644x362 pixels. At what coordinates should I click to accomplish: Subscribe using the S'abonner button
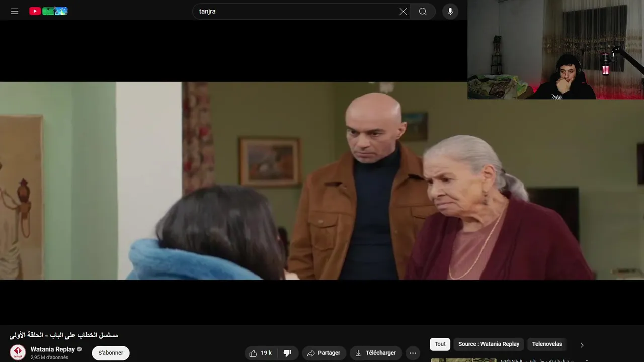pos(111,353)
